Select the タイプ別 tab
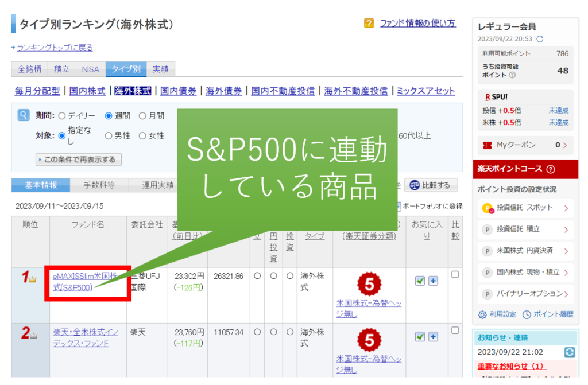Screen dimensions: 588x385 point(126,69)
